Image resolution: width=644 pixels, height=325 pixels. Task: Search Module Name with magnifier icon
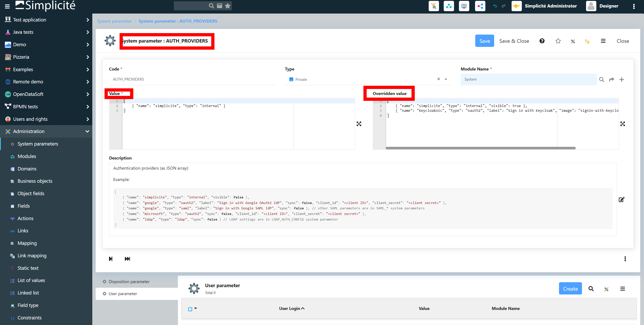click(601, 80)
